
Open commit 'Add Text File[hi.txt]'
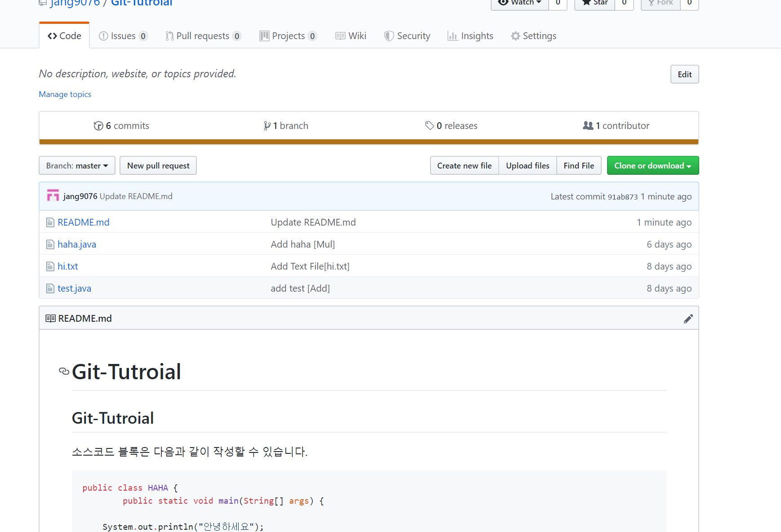[x=310, y=266]
